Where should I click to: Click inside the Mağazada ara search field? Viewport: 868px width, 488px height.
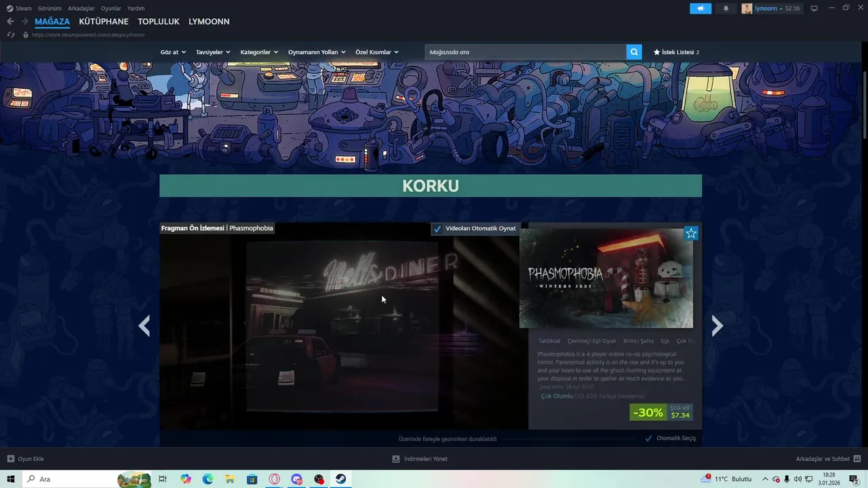point(526,52)
